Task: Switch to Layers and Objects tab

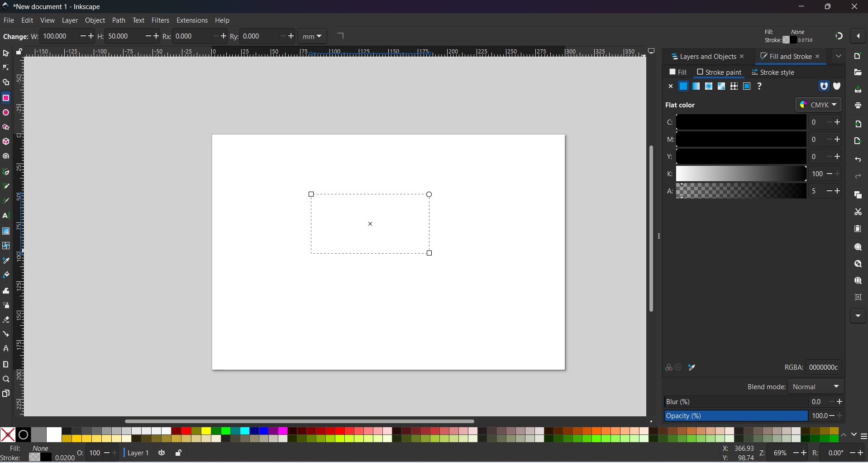Action: pos(704,57)
